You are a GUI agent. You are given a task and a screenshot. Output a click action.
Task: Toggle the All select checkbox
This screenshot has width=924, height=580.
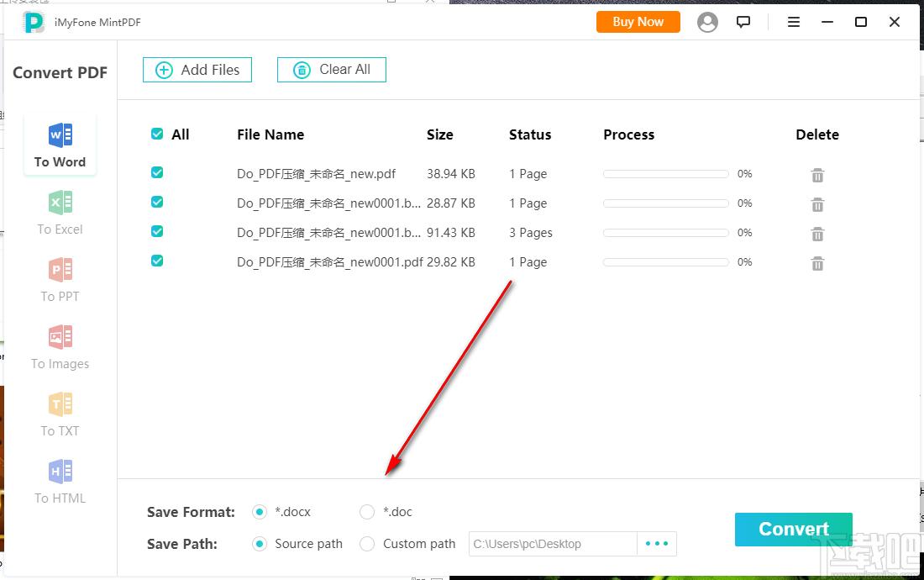click(x=157, y=134)
